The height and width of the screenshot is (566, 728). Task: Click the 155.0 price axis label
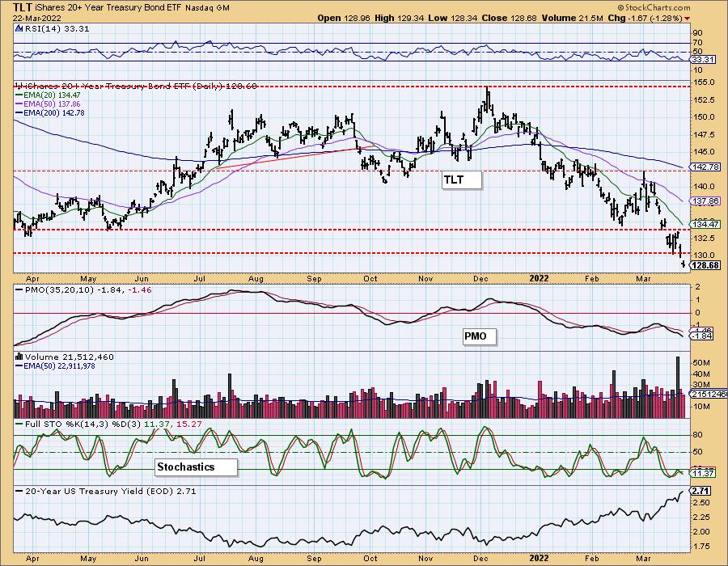(705, 82)
